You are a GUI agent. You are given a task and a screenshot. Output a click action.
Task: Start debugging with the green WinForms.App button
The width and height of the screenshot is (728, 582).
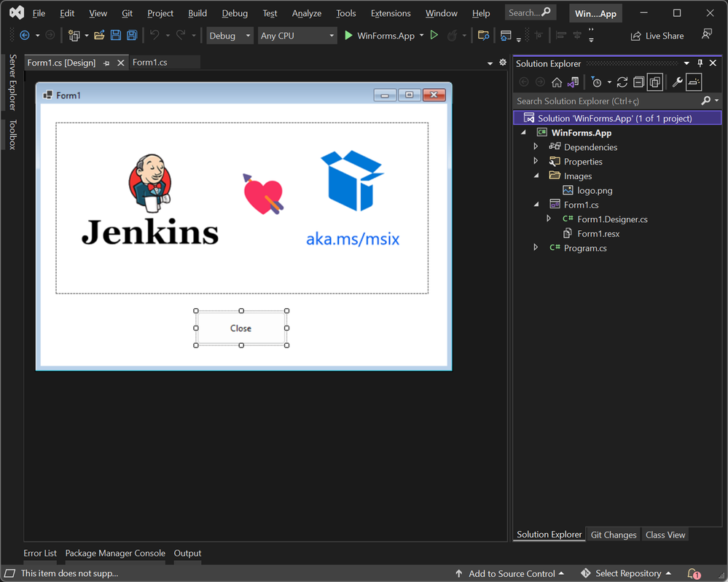(379, 35)
